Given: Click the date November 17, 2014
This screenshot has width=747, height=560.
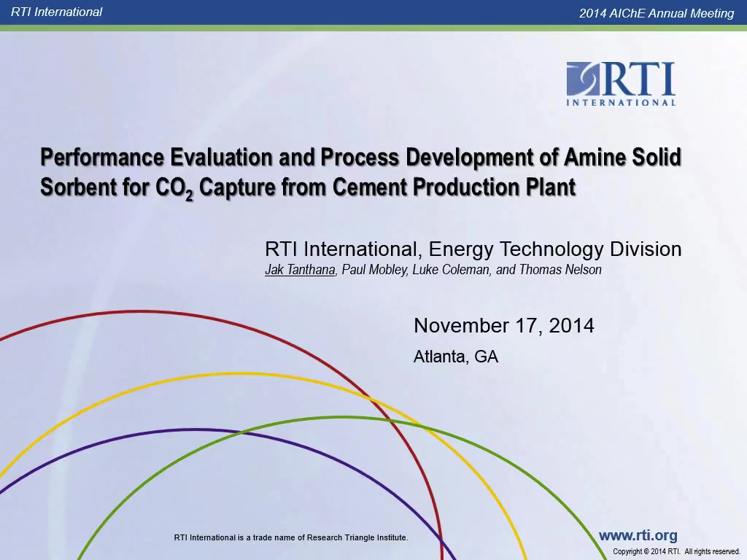Looking at the screenshot, I should (503, 326).
